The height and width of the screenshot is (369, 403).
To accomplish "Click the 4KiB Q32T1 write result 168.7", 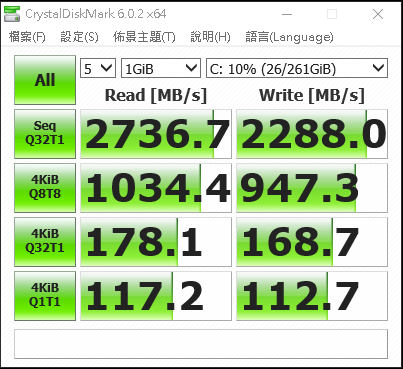I will (x=312, y=242).
